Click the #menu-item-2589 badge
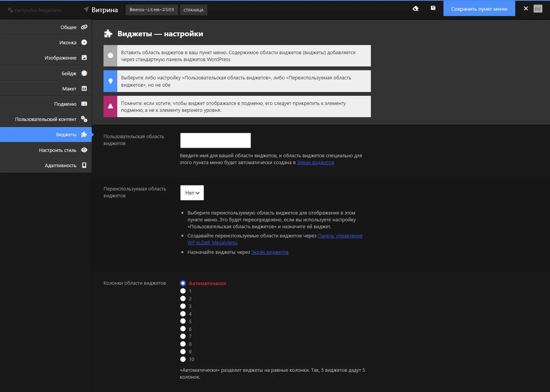Screen dimensions: 550x392 [152, 10]
